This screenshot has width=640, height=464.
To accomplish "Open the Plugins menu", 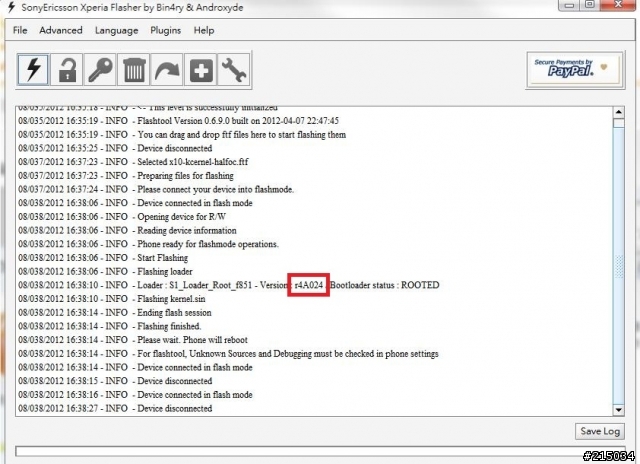I will pos(165,30).
